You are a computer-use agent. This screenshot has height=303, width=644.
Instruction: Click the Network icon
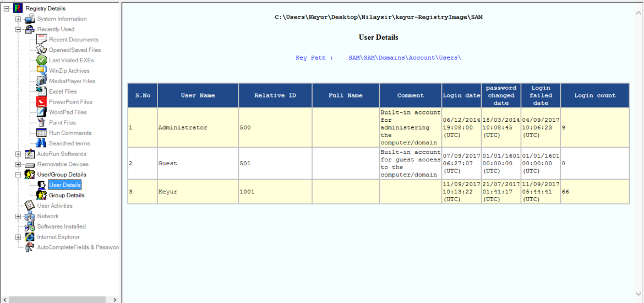click(x=30, y=216)
